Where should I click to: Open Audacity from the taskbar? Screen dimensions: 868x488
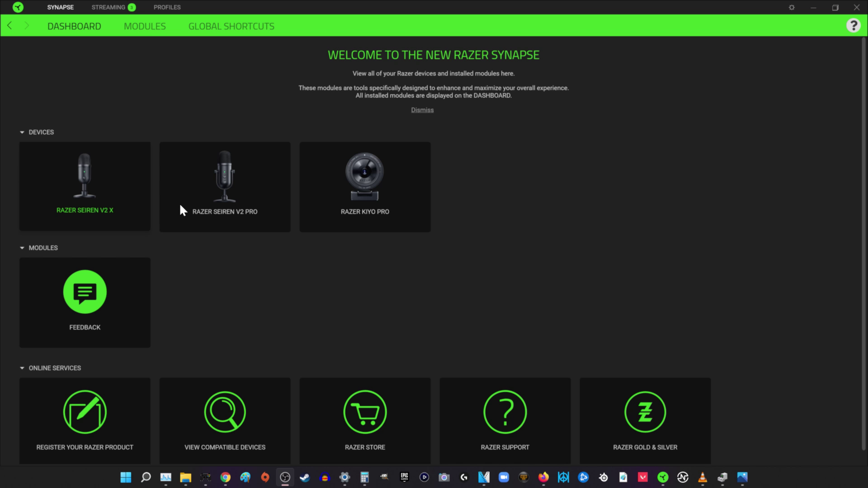point(325,477)
